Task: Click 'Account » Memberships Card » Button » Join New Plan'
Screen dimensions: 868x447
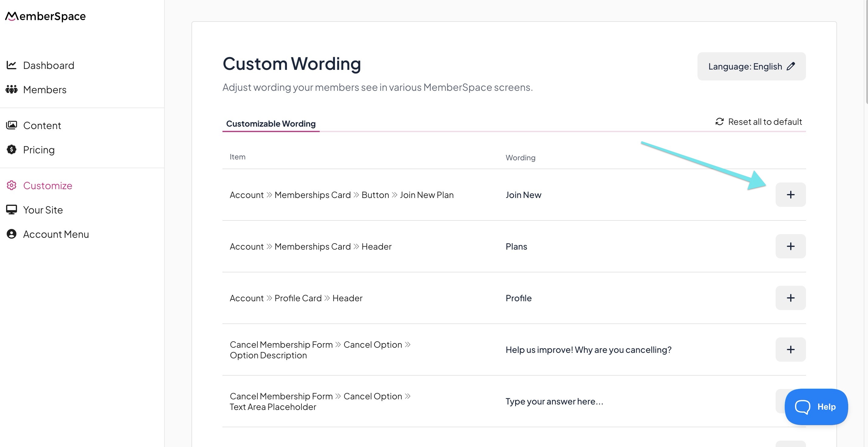Action: point(342,195)
